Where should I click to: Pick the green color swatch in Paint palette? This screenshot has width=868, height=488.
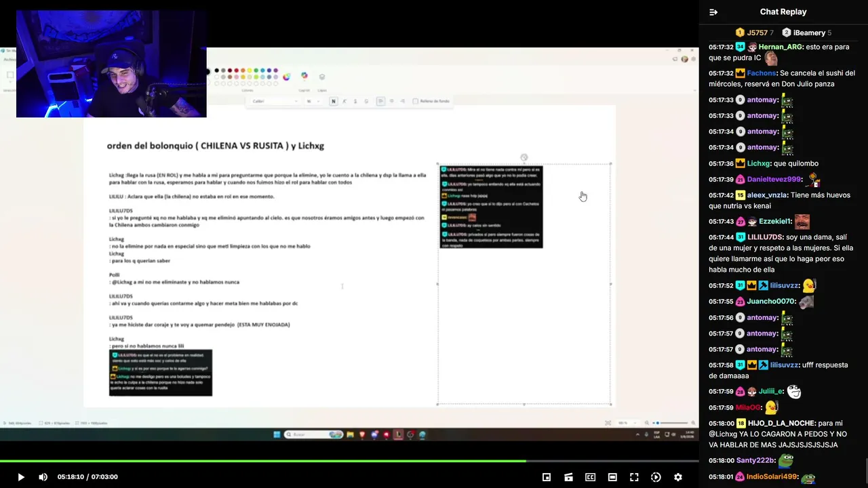tap(256, 70)
